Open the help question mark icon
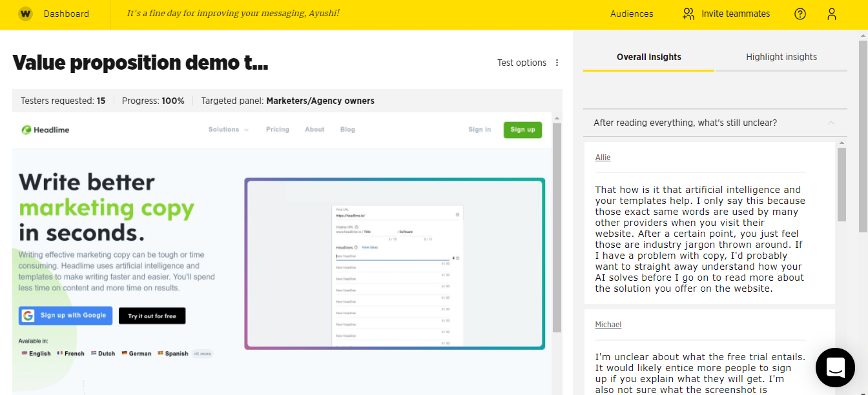868x395 pixels. tap(800, 14)
